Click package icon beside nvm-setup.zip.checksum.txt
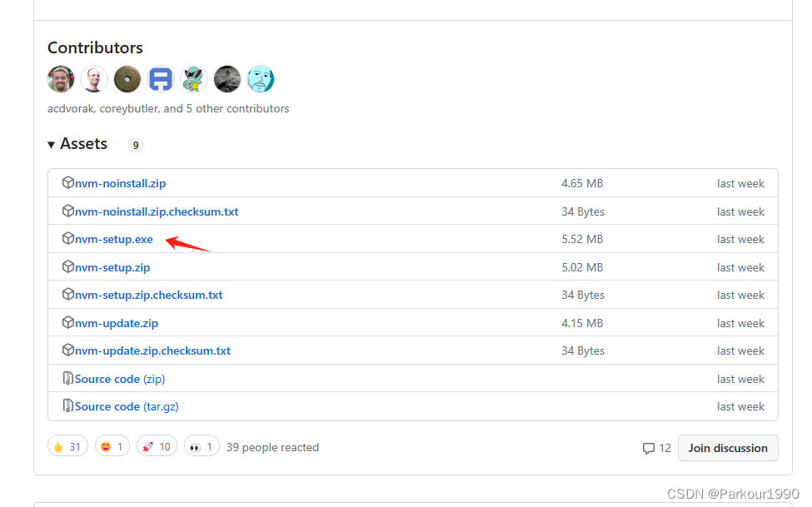 [x=67, y=294]
